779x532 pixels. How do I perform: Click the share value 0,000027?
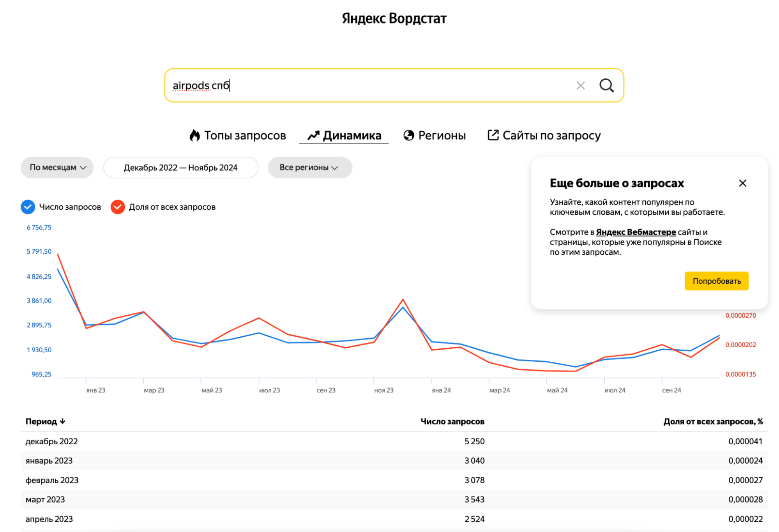(x=745, y=480)
